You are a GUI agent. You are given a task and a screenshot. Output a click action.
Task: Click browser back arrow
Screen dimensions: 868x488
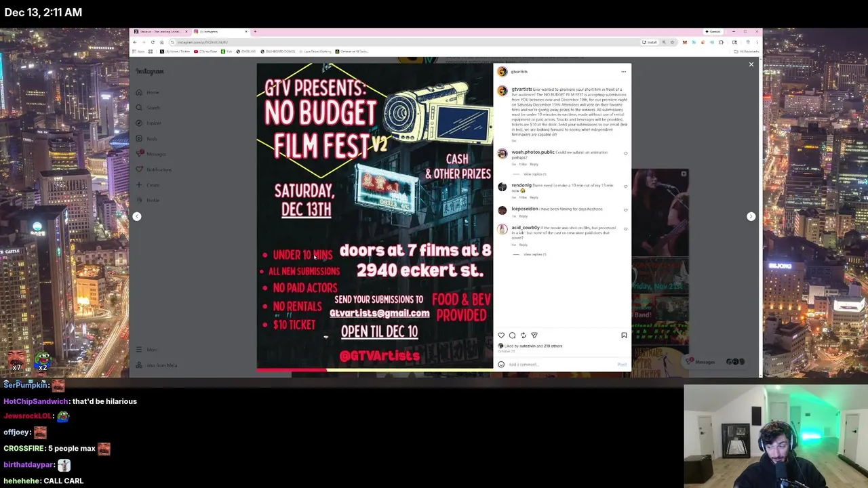(134, 42)
